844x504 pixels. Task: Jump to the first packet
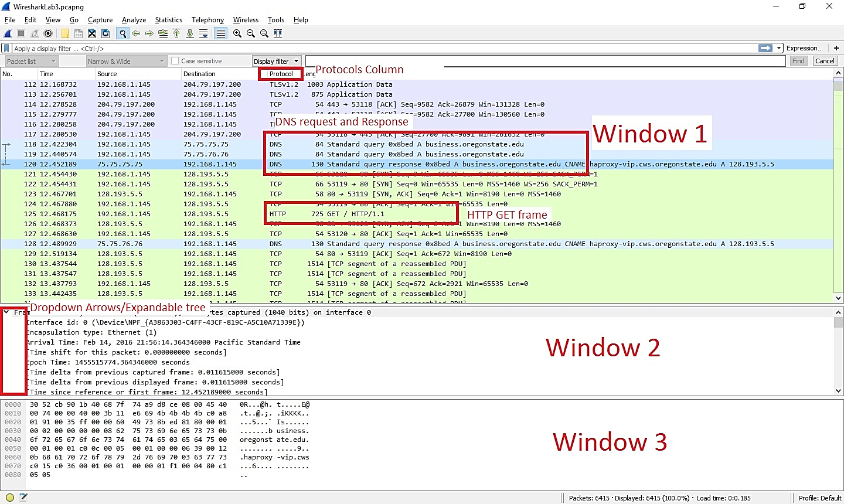pyautogui.click(x=176, y=33)
